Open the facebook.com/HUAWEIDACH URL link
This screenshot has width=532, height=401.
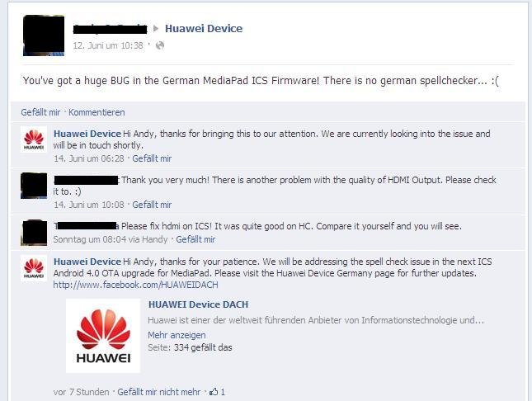tap(136, 285)
